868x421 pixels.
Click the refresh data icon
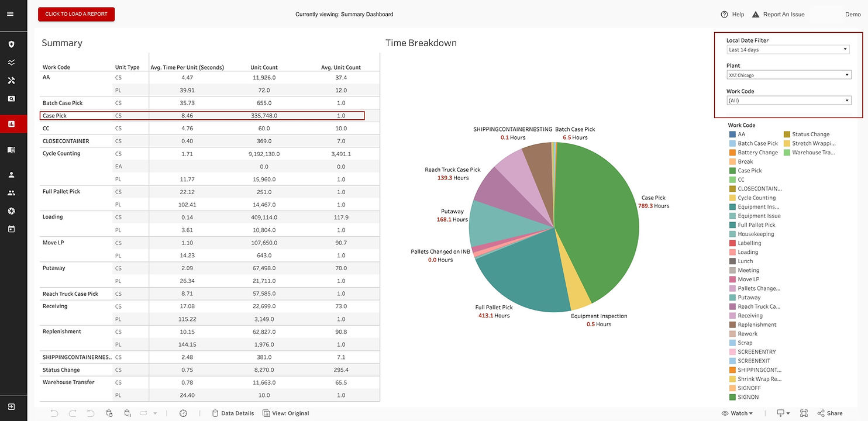pyautogui.click(x=109, y=413)
